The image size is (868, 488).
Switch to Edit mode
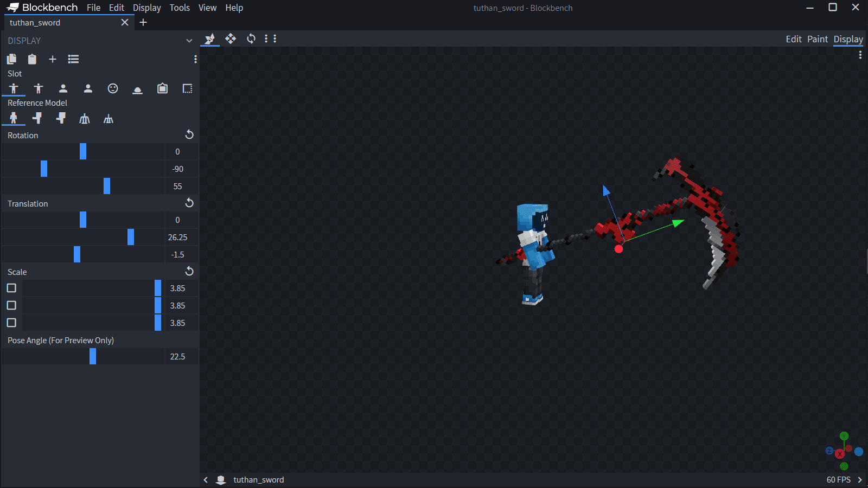point(793,39)
